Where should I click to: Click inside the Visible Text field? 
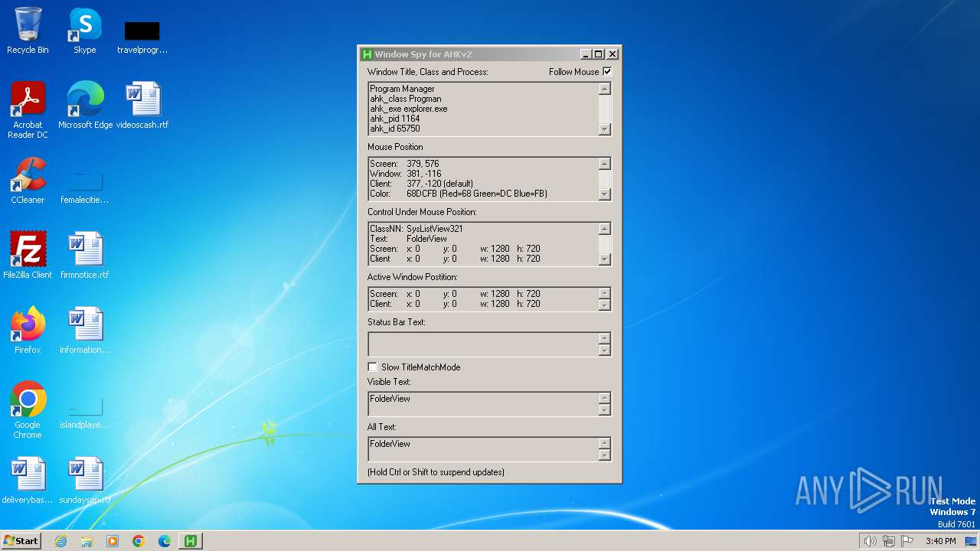[x=483, y=404]
